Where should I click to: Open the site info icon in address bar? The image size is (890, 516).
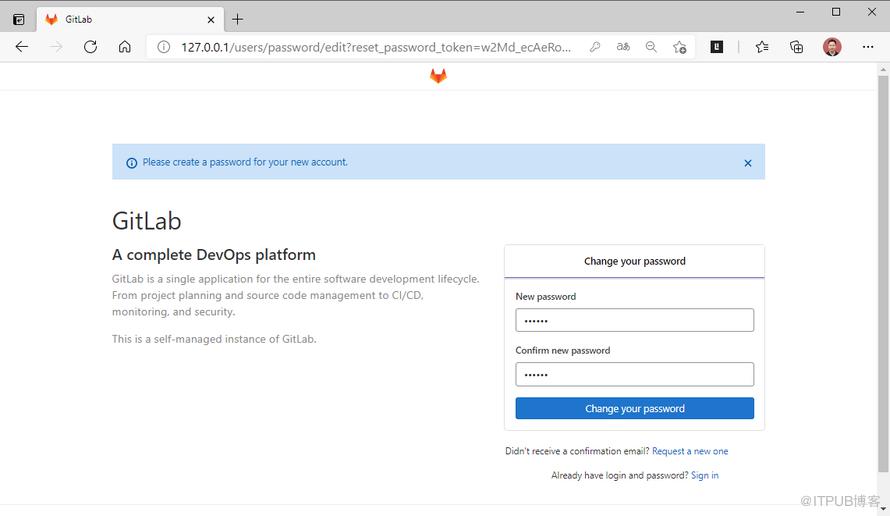tap(163, 47)
